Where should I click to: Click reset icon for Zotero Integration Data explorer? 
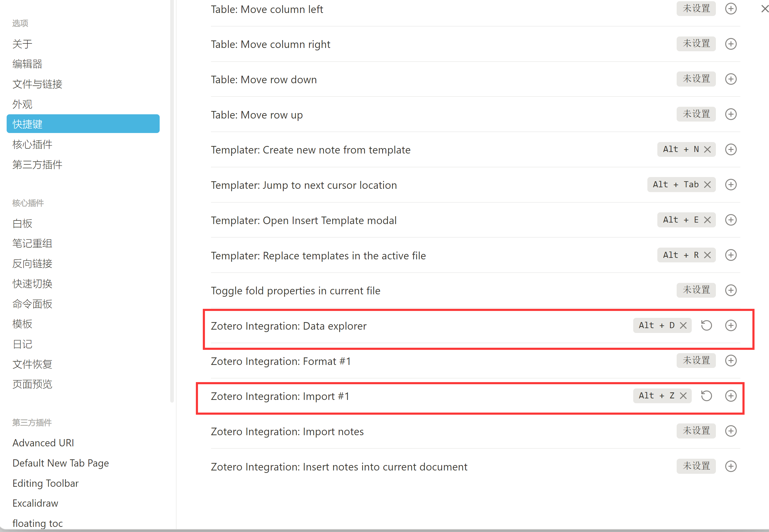706,326
